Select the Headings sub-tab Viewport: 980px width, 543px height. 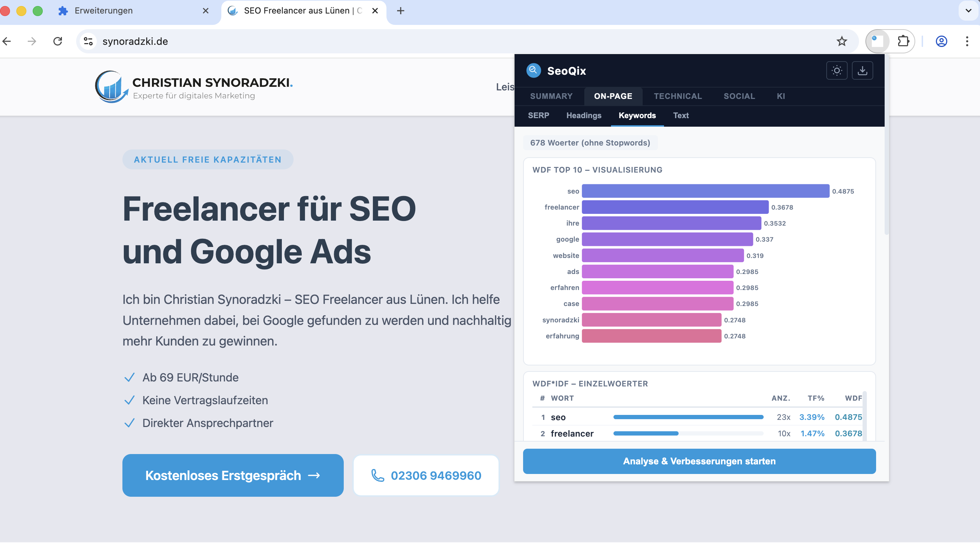pos(584,115)
